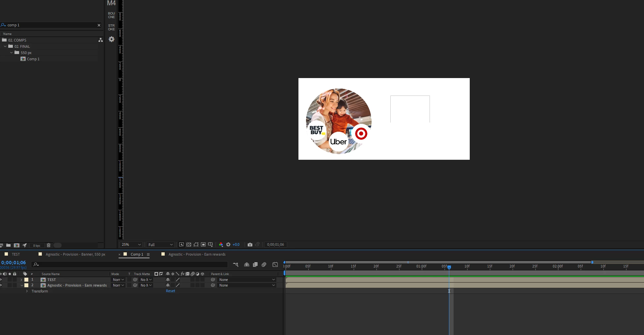Click the 3D Layer cube column header
The height and width of the screenshot is (335, 644).
(203, 274)
